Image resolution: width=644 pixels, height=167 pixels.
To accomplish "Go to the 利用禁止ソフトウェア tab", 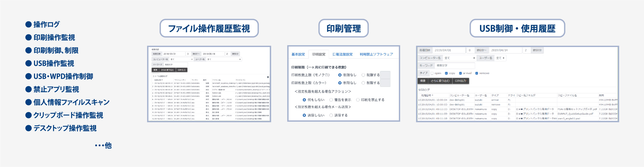I will (376, 54).
